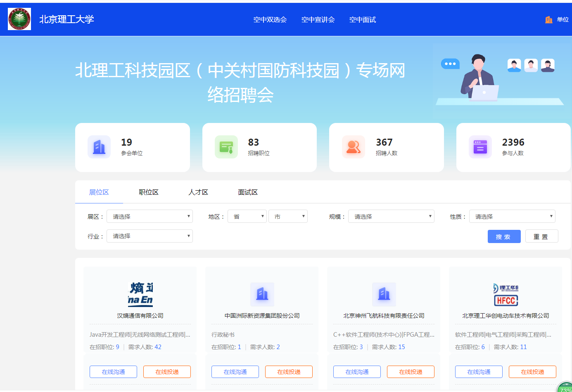Viewport: 572px width, 392px height.
Task: Open the 空中面试 menu
Action: click(363, 19)
